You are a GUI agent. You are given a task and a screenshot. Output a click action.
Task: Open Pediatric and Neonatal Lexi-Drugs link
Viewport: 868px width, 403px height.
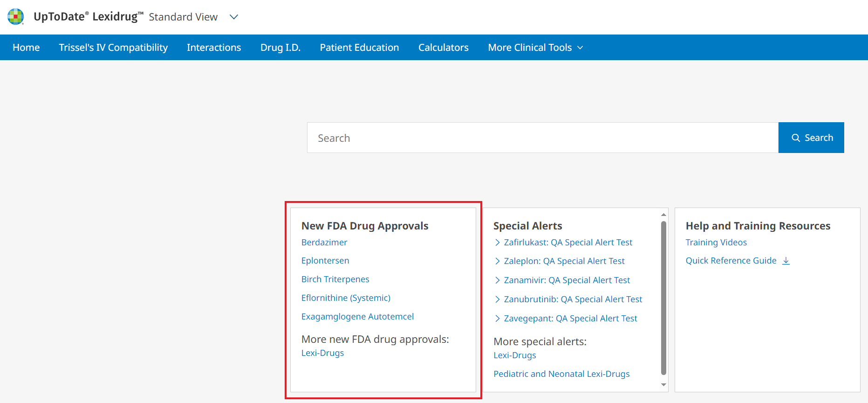click(x=561, y=374)
